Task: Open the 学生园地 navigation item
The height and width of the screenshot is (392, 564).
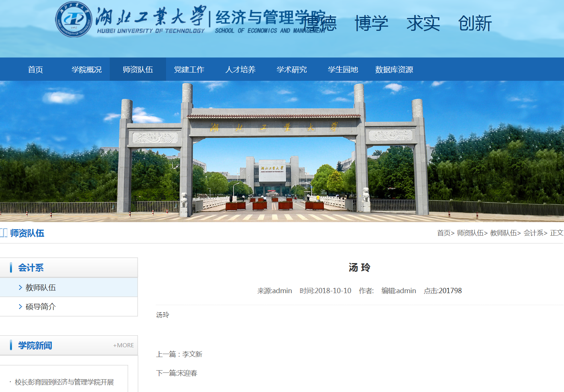Action: 343,69
